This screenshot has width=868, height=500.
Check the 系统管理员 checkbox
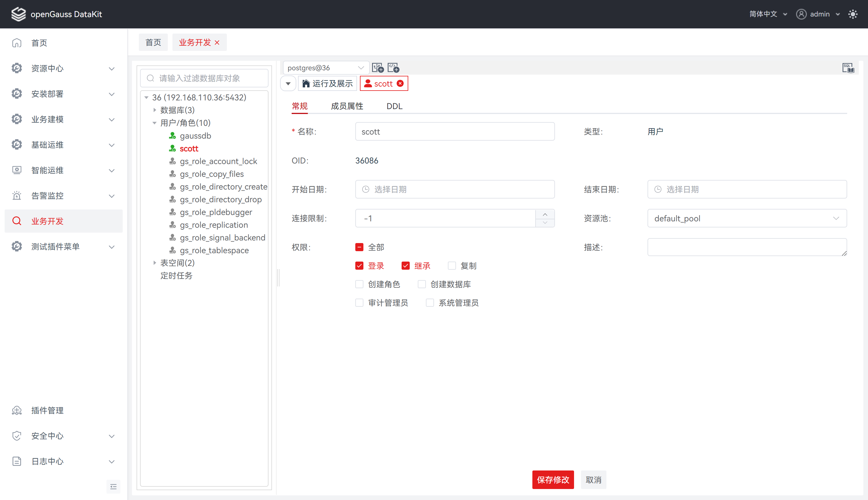pyautogui.click(x=430, y=303)
